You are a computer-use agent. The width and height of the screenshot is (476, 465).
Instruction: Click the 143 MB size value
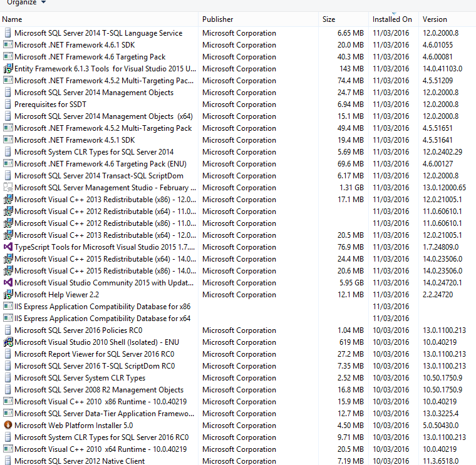pos(351,69)
